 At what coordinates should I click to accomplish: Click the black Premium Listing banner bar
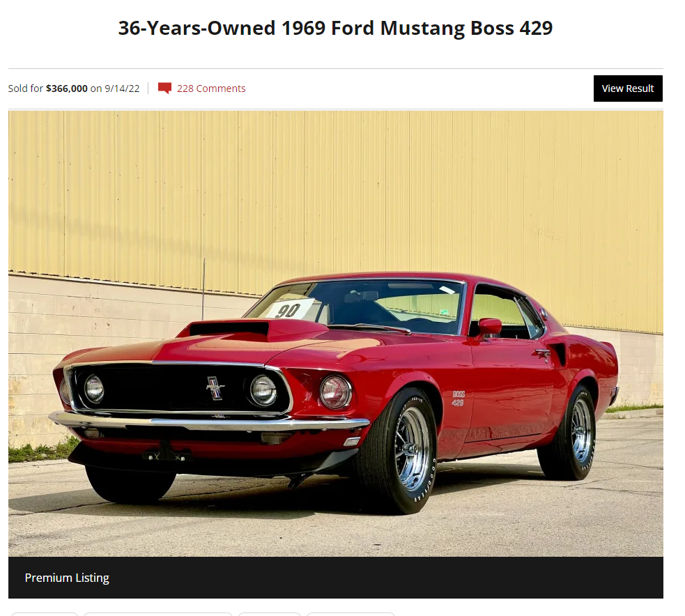point(335,578)
